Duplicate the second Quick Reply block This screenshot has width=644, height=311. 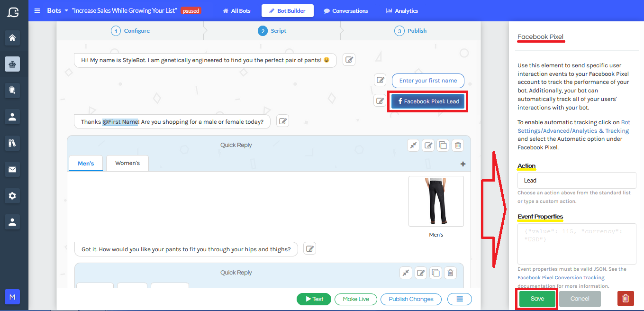pos(435,273)
